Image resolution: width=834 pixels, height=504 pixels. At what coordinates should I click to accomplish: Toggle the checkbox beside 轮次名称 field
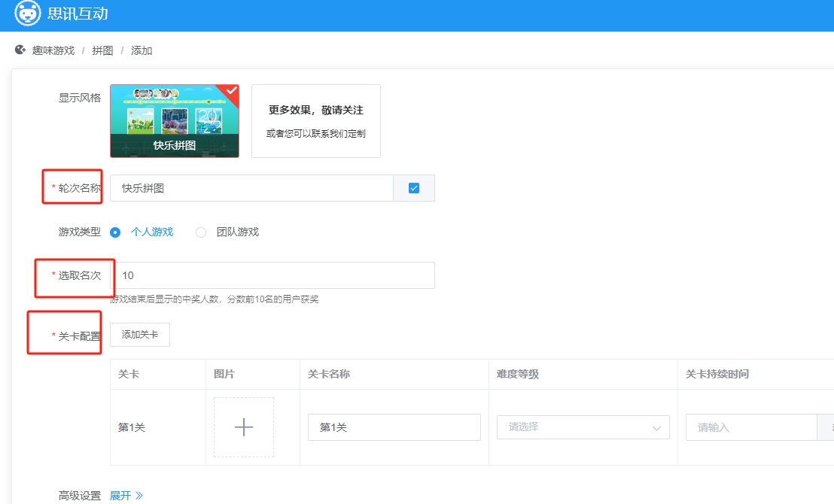(414, 188)
